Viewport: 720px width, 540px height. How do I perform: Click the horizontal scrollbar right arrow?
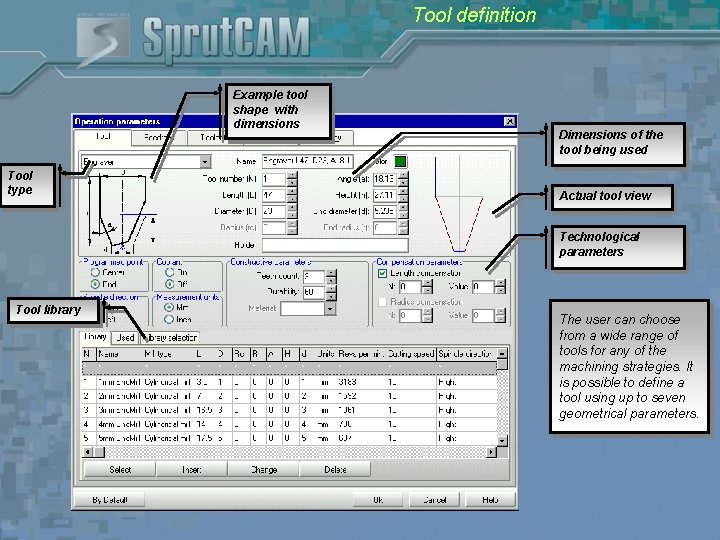point(491,452)
